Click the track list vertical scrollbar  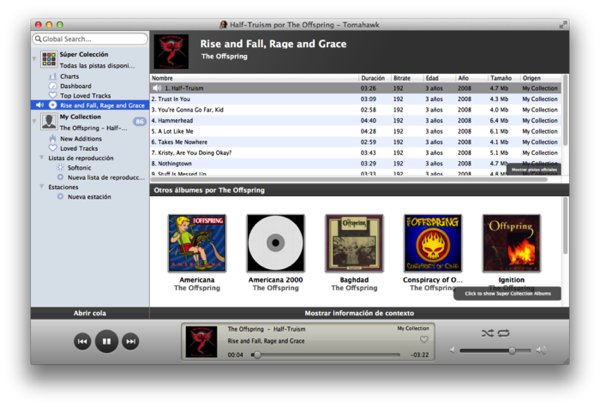(565, 110)
